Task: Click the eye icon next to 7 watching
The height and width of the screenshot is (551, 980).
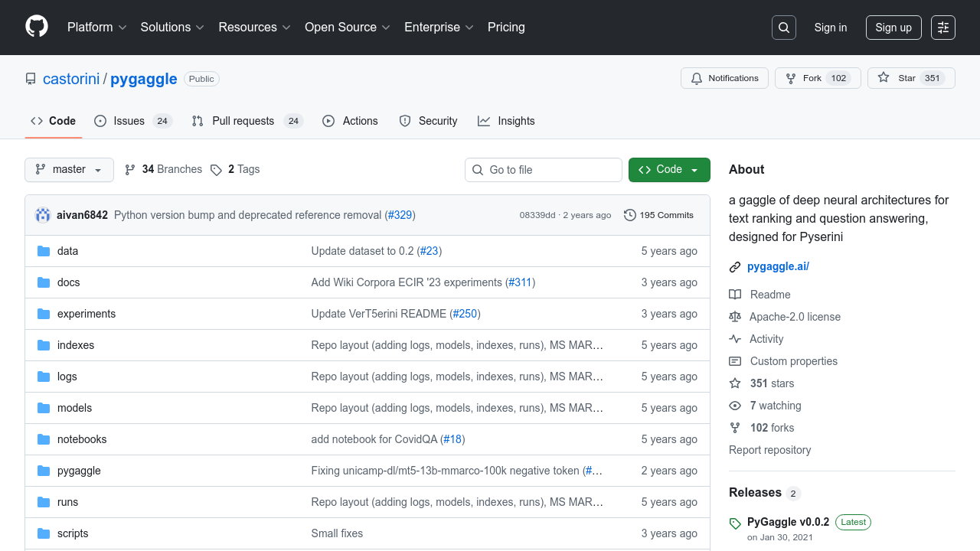Action: (x=735, y=406)
